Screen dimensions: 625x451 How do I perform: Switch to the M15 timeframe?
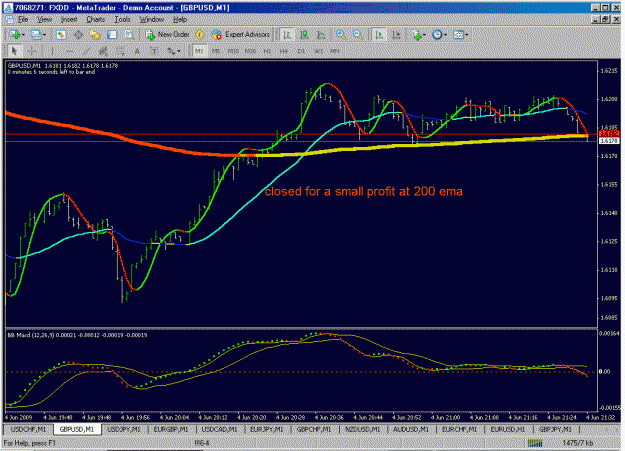pyautogui.click(x=233, y=51)
